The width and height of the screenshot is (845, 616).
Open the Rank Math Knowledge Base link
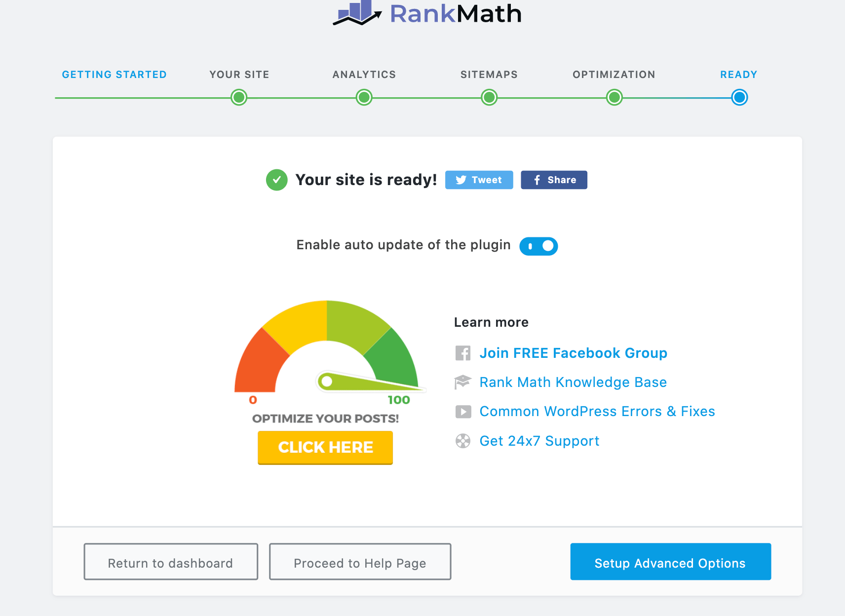coord(573,382)
